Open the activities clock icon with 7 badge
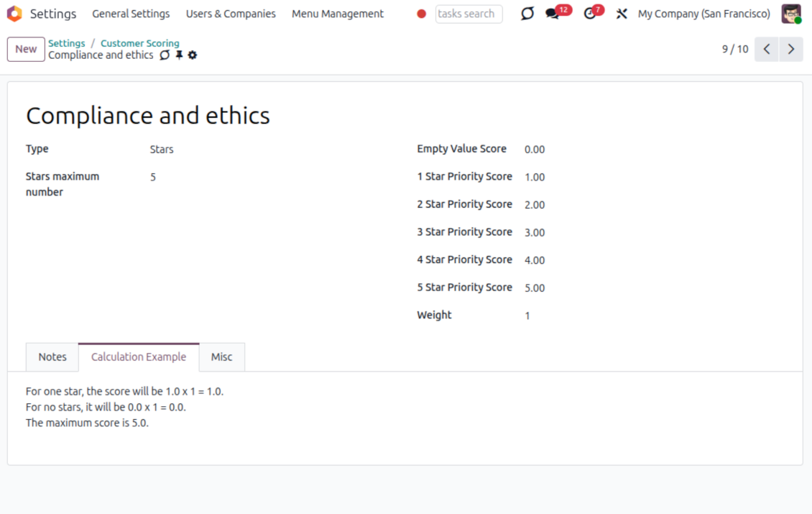The height and width of the screenshot is (514, 812). [x=590, y=14]
